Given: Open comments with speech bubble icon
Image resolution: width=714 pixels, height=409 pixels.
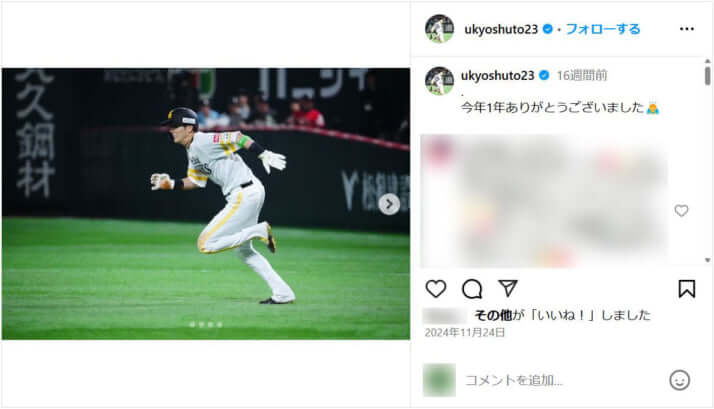Looking at the screenshot, I should [x=472, y=289].
